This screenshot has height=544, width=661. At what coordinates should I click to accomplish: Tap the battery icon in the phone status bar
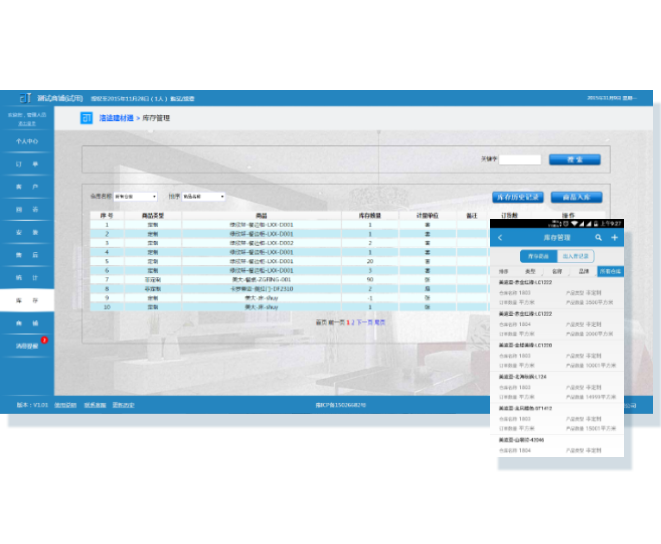pyautogui.click(x=596, y=224)
